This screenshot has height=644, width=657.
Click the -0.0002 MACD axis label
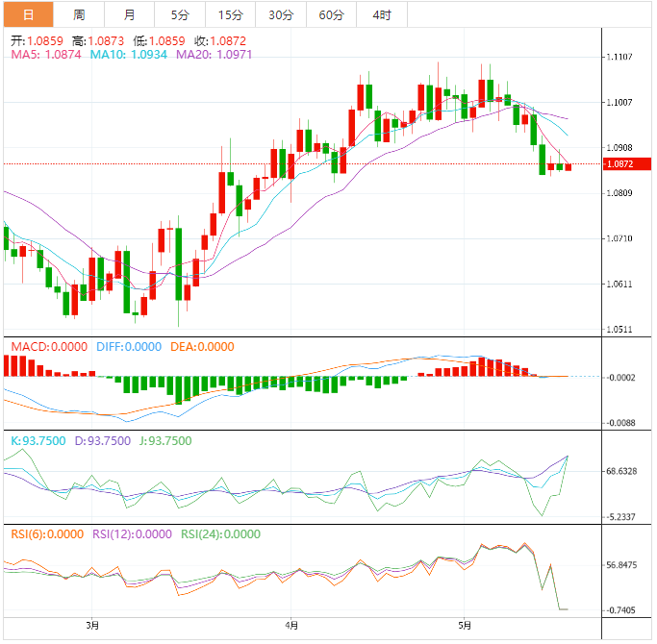coord(621,379)
